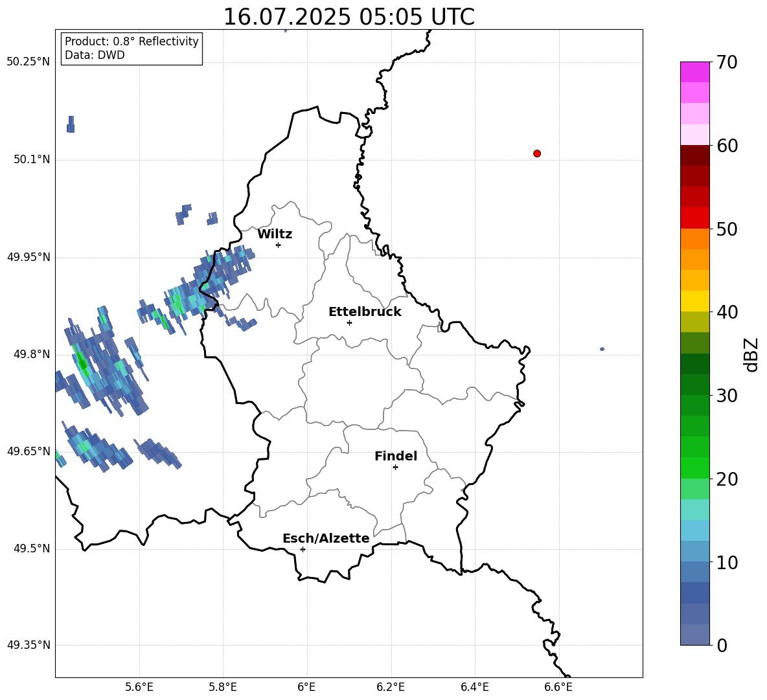Click the yellow colorbar swatch just above 40
Screen dimensions: 767x700
(x=694, y=301)
